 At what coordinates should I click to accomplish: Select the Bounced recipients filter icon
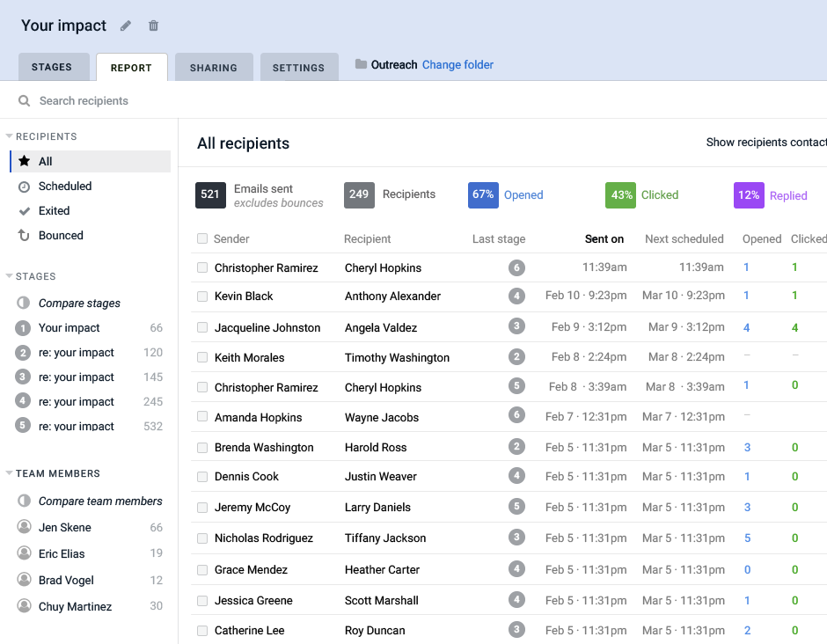[25, 236]
